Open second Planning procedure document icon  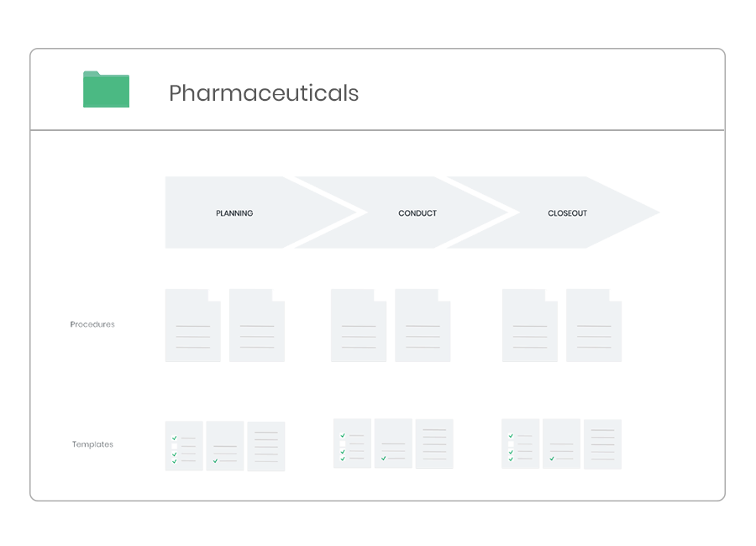[x=257, y=326]
